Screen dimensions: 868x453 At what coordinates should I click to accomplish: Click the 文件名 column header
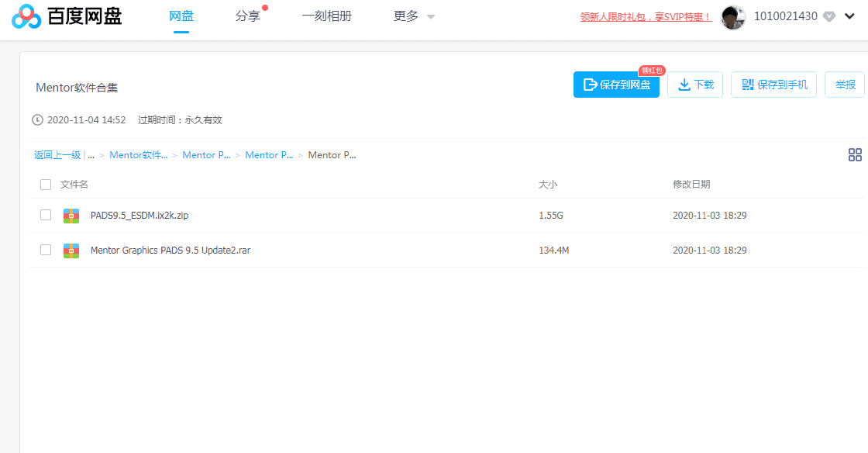[74, 185]
